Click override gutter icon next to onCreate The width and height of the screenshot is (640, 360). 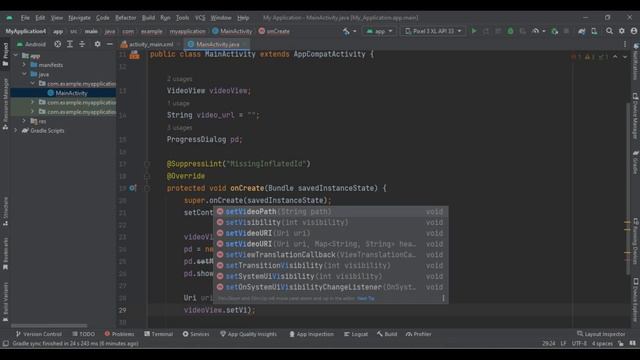tap(133, 188)
